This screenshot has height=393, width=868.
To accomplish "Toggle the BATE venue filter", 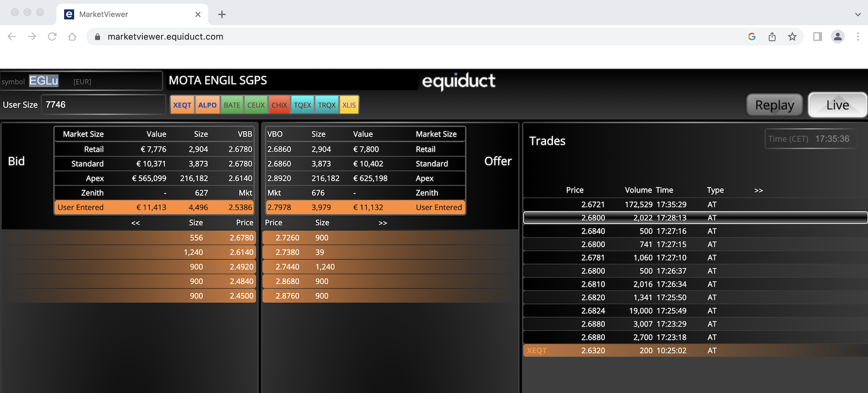I will click(x=232, y=105).
